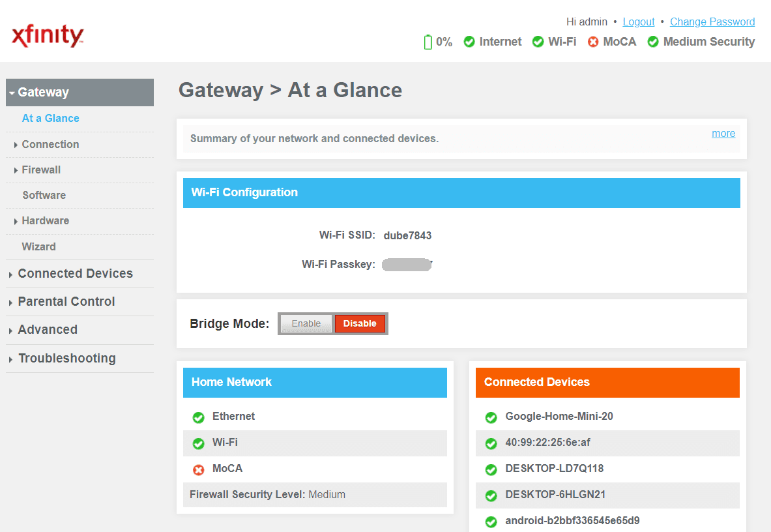Open the Change Password link
This screenshot has height=532, width=771.
pos(712,22)
